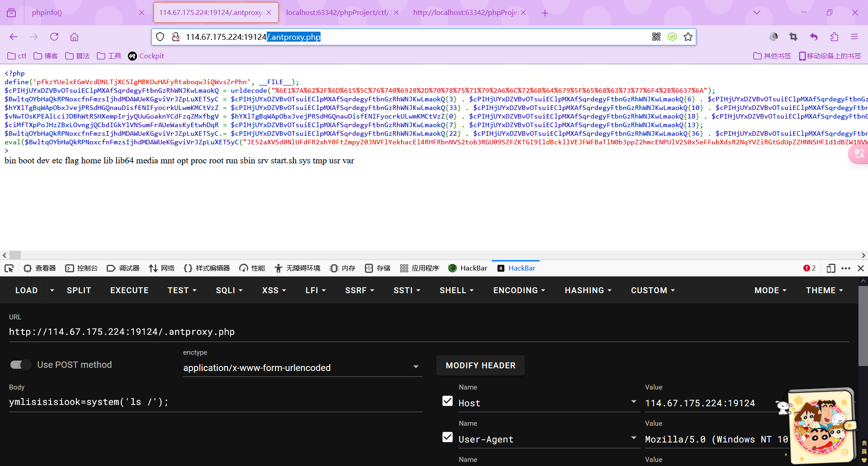
Task: Open the THEME menu
Action: (825, 290)
